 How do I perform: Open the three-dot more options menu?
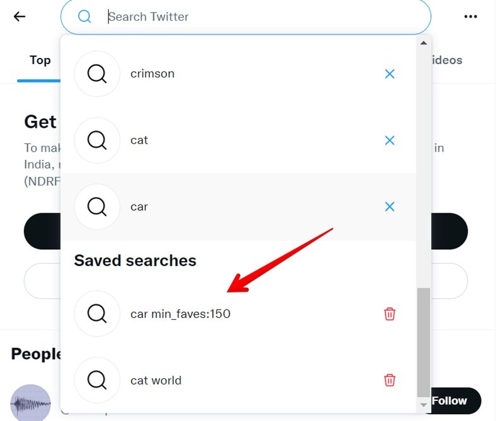471,16
